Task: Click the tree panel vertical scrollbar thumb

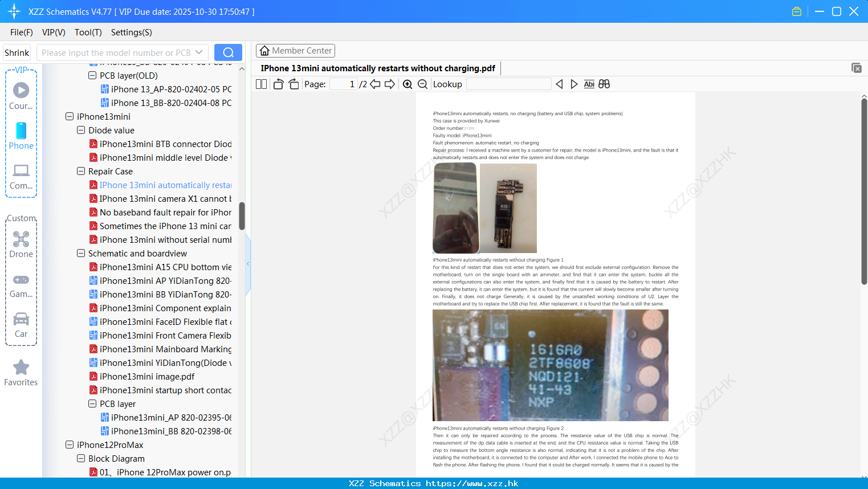Action: pos(242,216)
